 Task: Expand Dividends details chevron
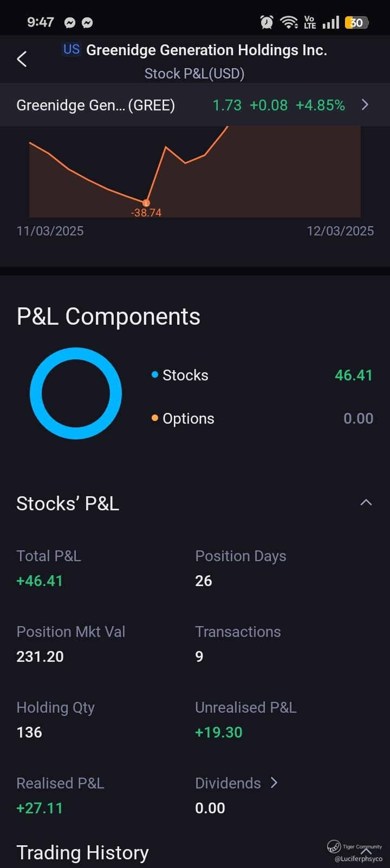(274, 782)
